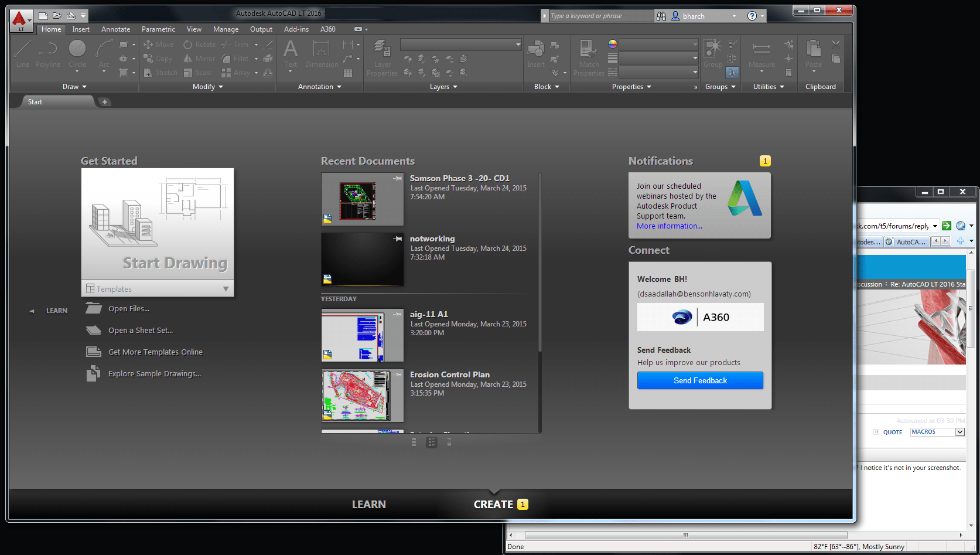Click Open Files... link
Viewport: 980px width, 555px height.
129,309
